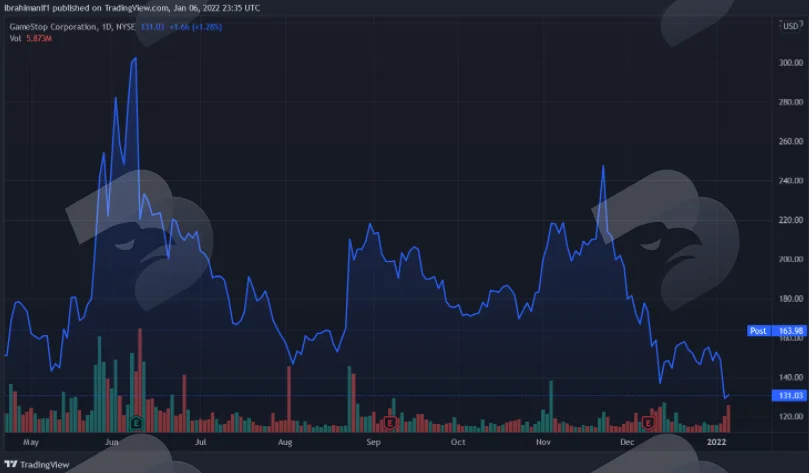The width and height of the screenshot is (809, 473).
Task: Click the Aug label on time axis
Action: [285, 442]
